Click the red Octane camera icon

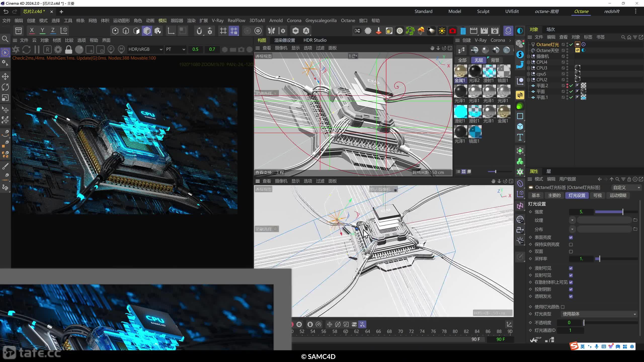pyautogui.click(x=453, y=31)
